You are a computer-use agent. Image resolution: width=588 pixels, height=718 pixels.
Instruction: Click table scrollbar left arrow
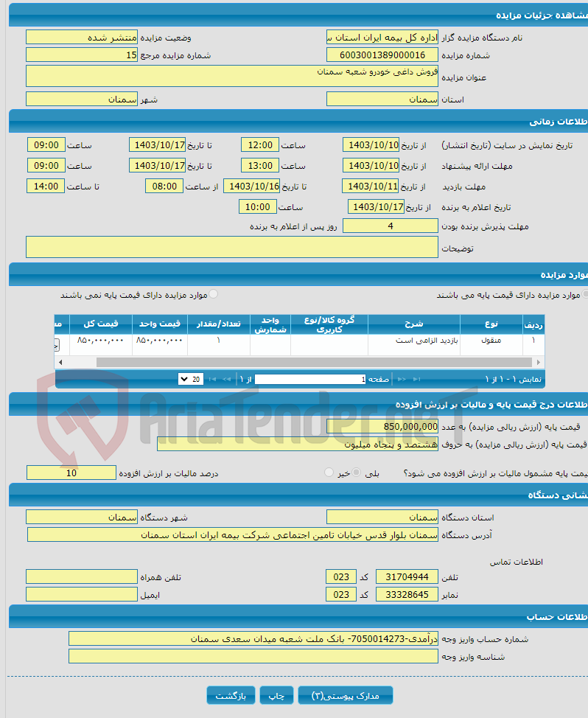(60, 362)
